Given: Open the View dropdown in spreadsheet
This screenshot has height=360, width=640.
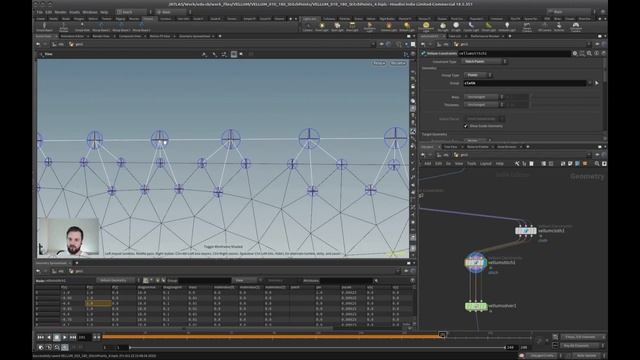Looking at the screenshot, I should point(247,280).
